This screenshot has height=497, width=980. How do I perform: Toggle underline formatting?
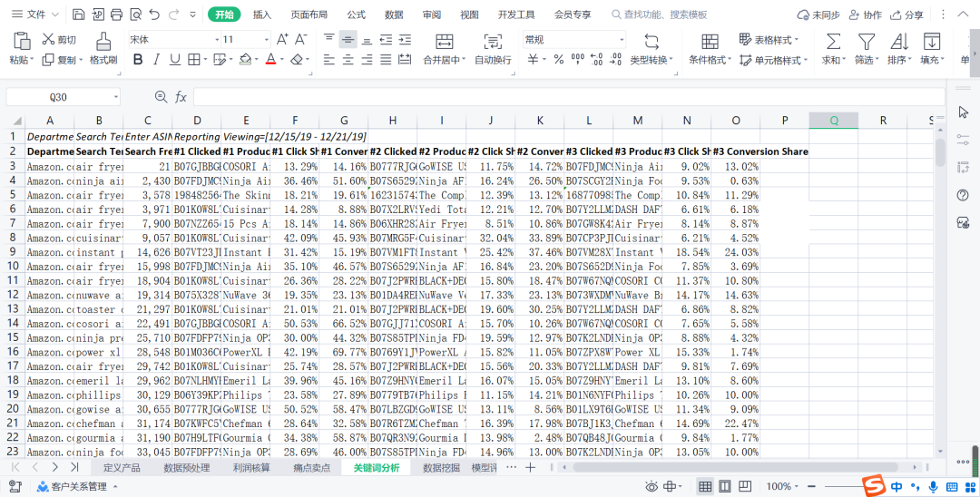175,59
